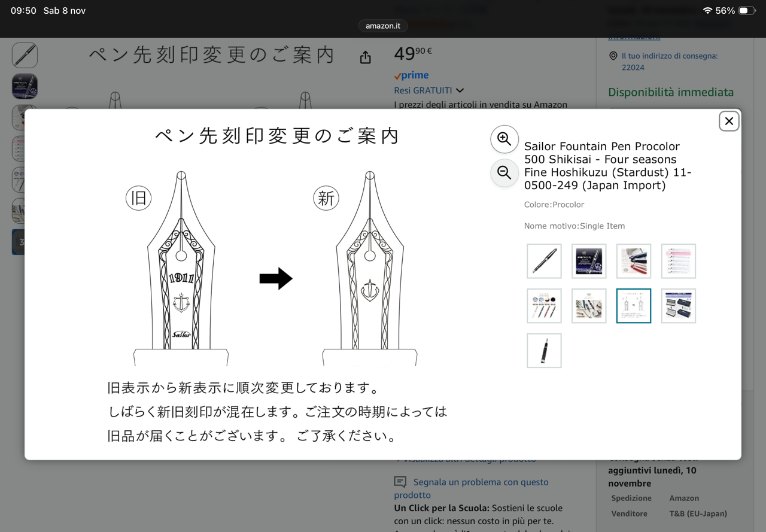Select the red and blue pens thumbnail

coord(633,261)
